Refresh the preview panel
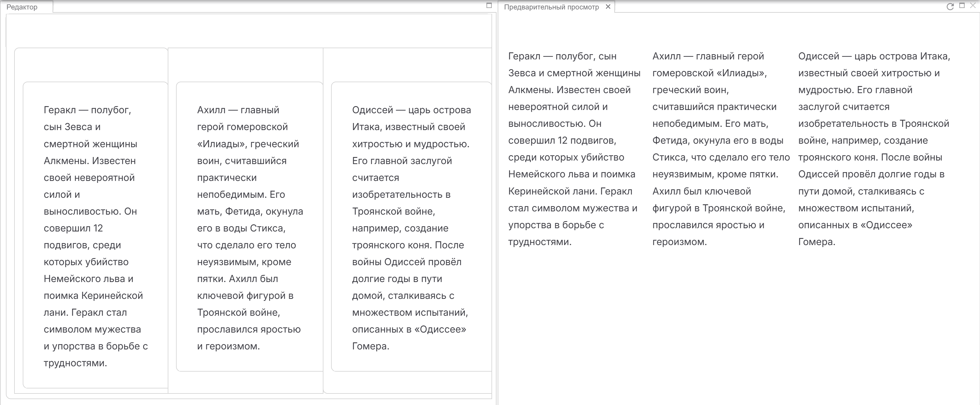This screenshot has height=405, width=980. [x=950, y=7]
